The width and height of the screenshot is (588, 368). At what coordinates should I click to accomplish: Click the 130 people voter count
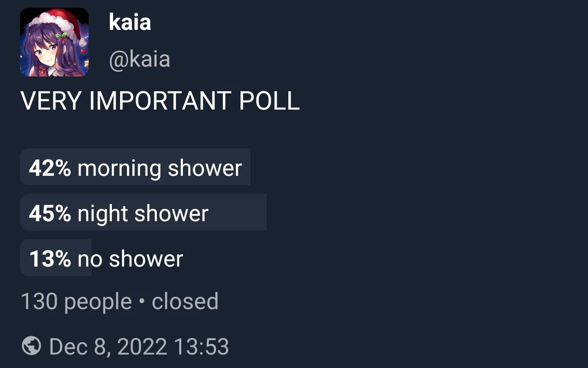(76, 301)
